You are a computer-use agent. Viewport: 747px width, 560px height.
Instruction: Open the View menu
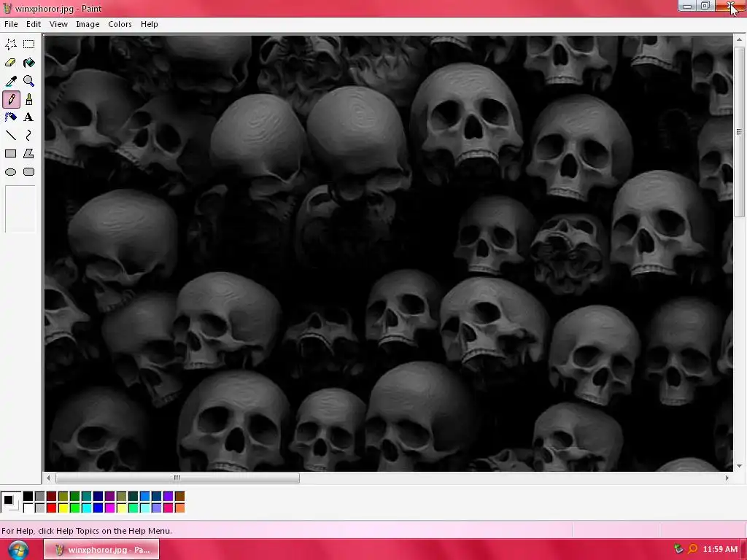[x=58, y=24]
